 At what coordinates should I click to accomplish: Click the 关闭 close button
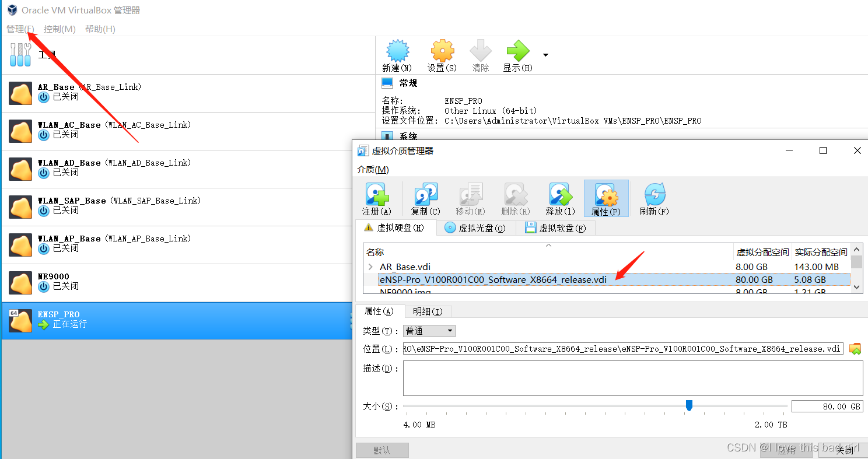coord(845,450)
